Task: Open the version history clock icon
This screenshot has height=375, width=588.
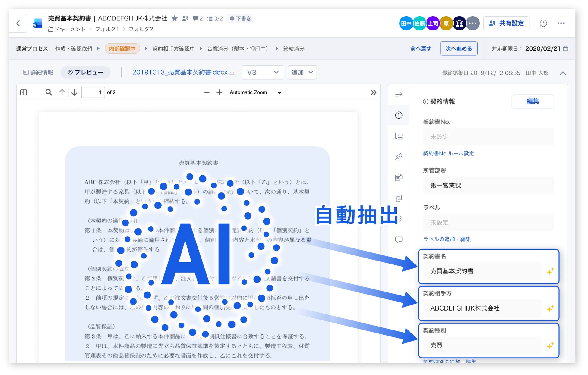Action: (x=543, y=23)
